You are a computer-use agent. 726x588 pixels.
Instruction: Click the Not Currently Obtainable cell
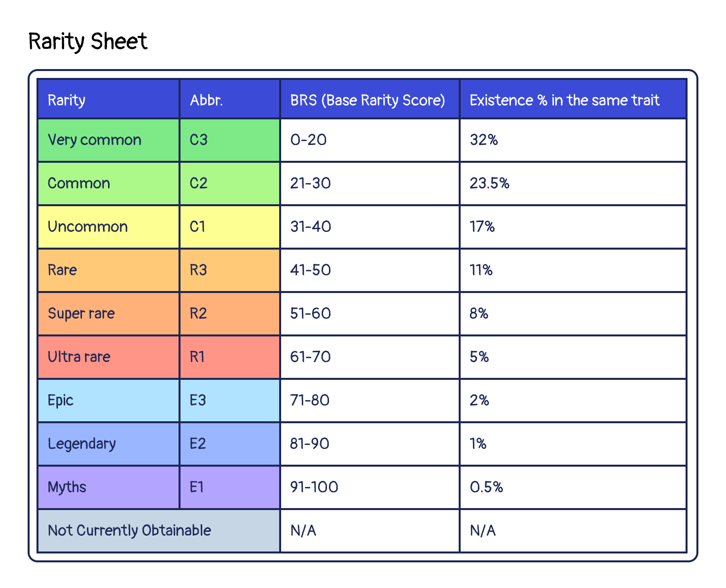(x=159, y=531)
